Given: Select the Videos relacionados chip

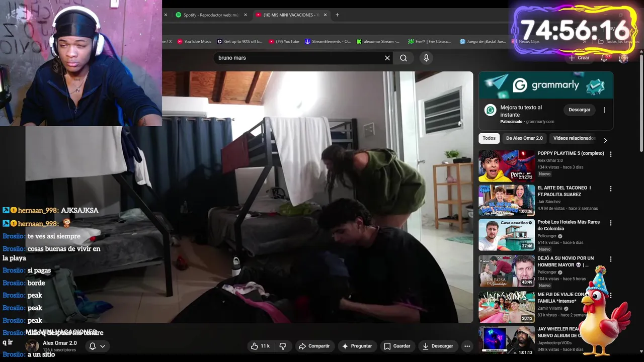Looking at the screenshot, I should click(x=573, y=138).
